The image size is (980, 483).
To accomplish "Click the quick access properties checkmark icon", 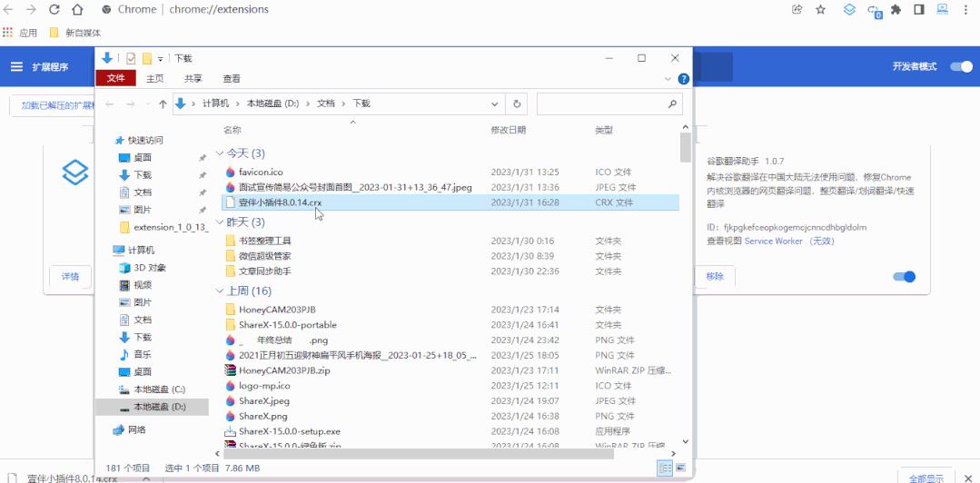I will tap(131, 58).
